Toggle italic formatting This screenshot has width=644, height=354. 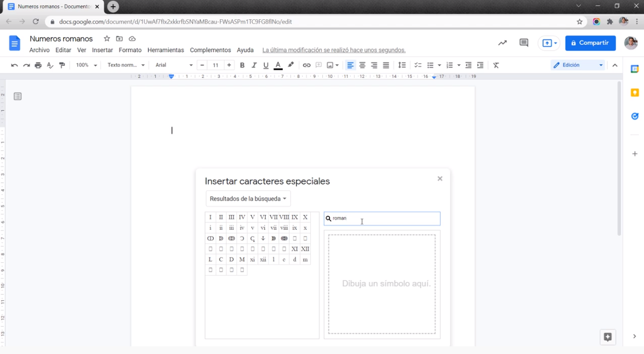pos(254,65)
